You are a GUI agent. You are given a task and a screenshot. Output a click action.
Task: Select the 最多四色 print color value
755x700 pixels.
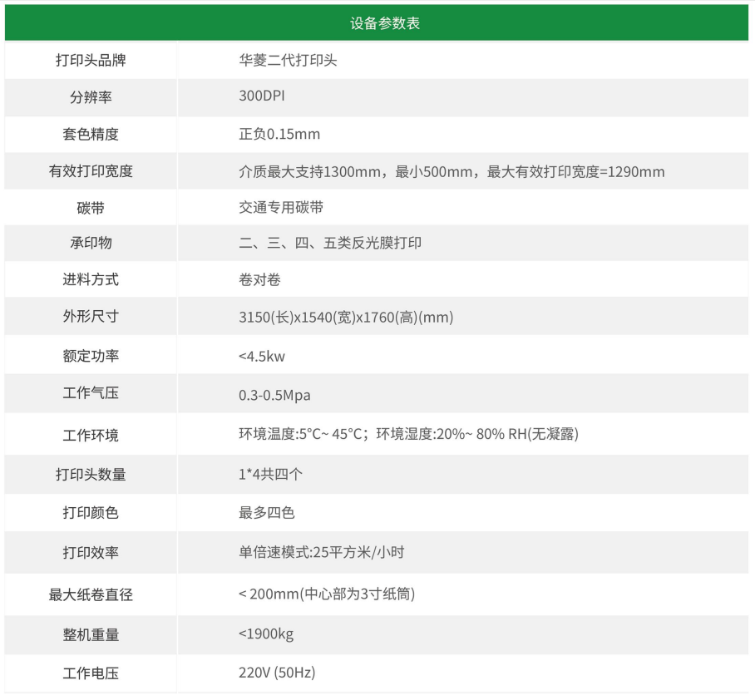(x=267, y=513)
